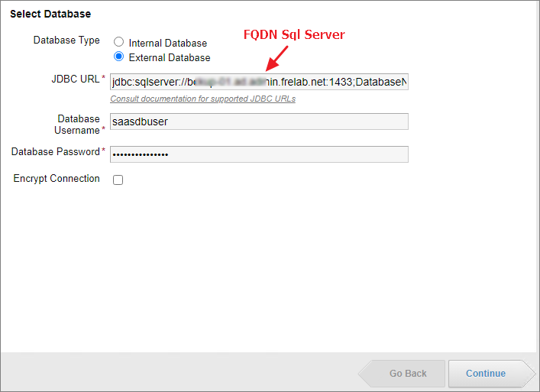Click into the JDBC URL input field
Image resolution: width=540 pixels, height=392 pixels.
coord(259,82)
